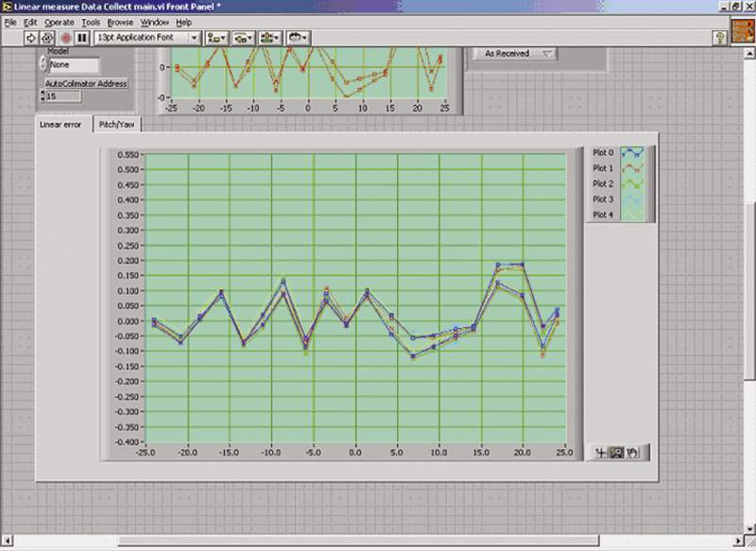This screenshot has height=551, width=756.
Task: Open the Operate menu
Action: (x=59, y=21)
